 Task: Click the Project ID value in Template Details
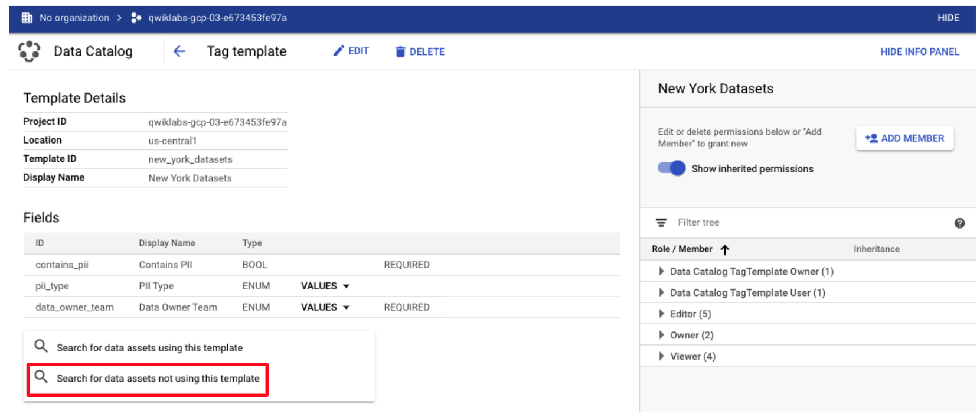(x=217, y=122)
